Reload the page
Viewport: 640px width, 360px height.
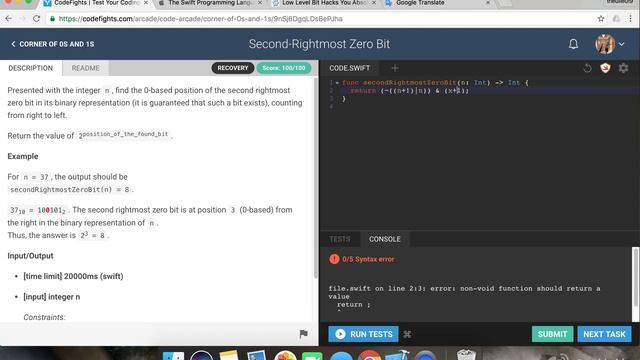click(x=36, y=19)
